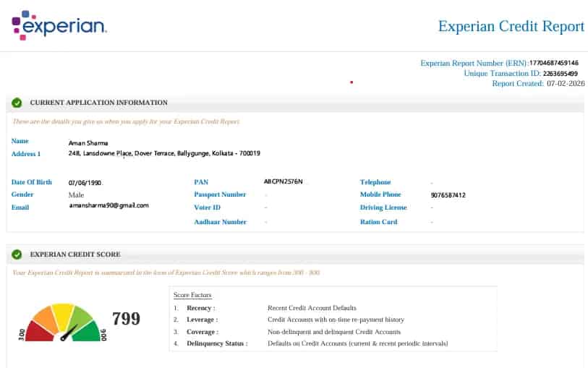Click the Score Factors heading

[x=192, y=295]
